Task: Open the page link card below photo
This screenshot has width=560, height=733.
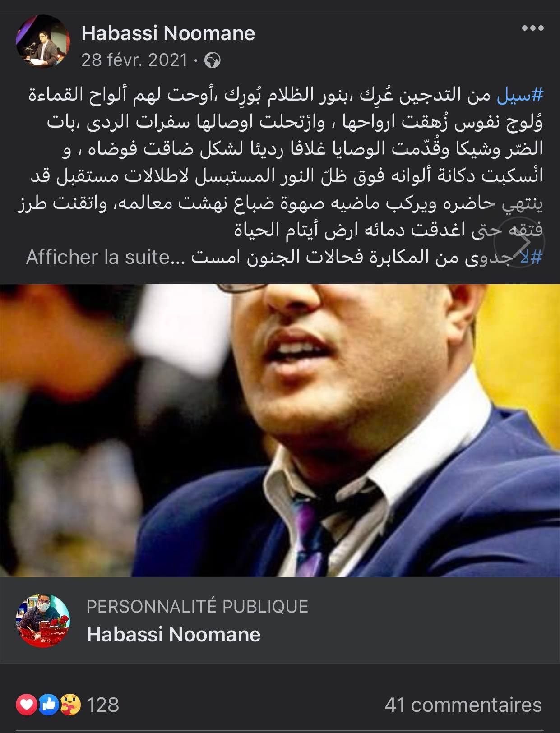Action: coord(280,621)
